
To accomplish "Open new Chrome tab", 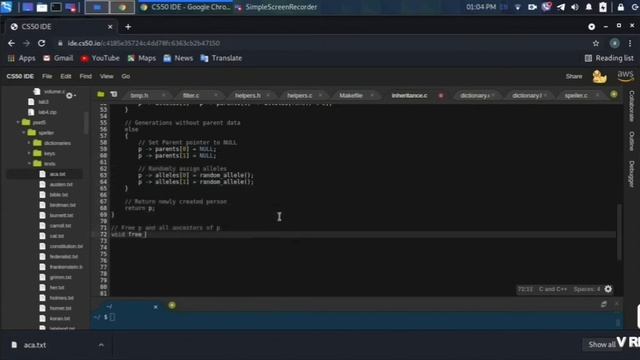I will (x=128, y=27).
